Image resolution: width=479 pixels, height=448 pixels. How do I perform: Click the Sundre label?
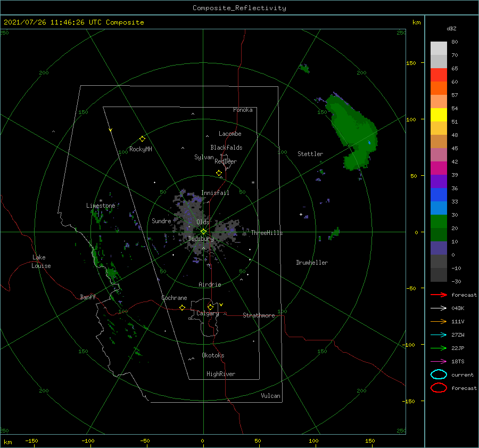coord(161,221)
